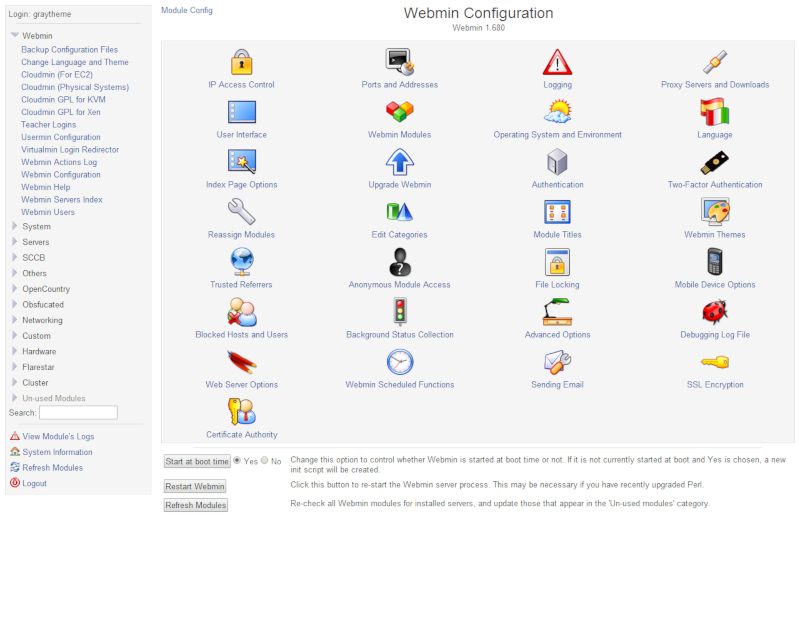Expand the Servers category

click(15, 241)
